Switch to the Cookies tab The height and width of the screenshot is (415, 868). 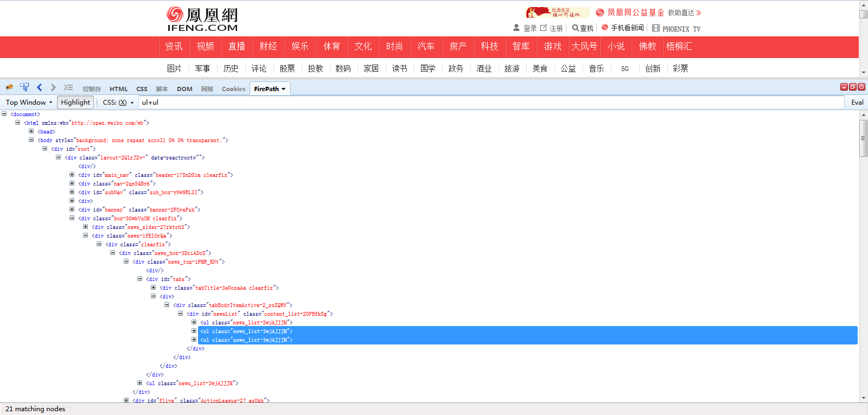point(234,89)
